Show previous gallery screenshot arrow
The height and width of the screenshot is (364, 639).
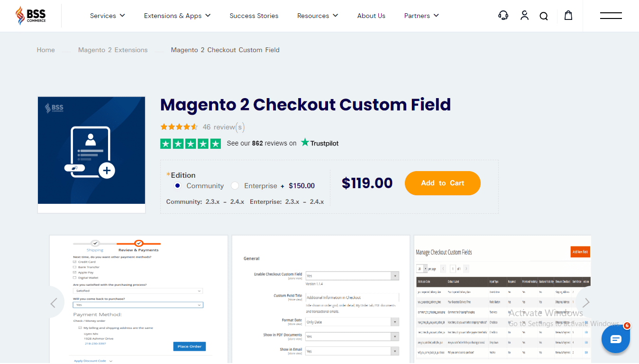(x=54, y=302)
